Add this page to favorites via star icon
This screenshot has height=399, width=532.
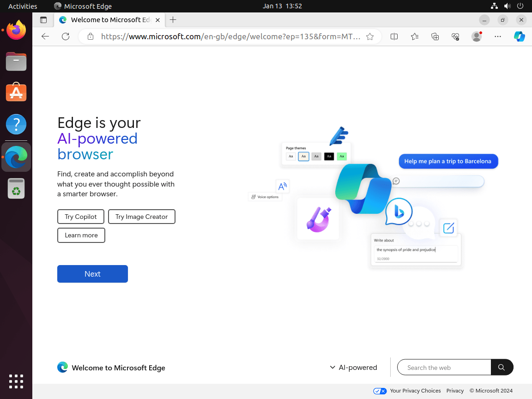coord(370,36)
